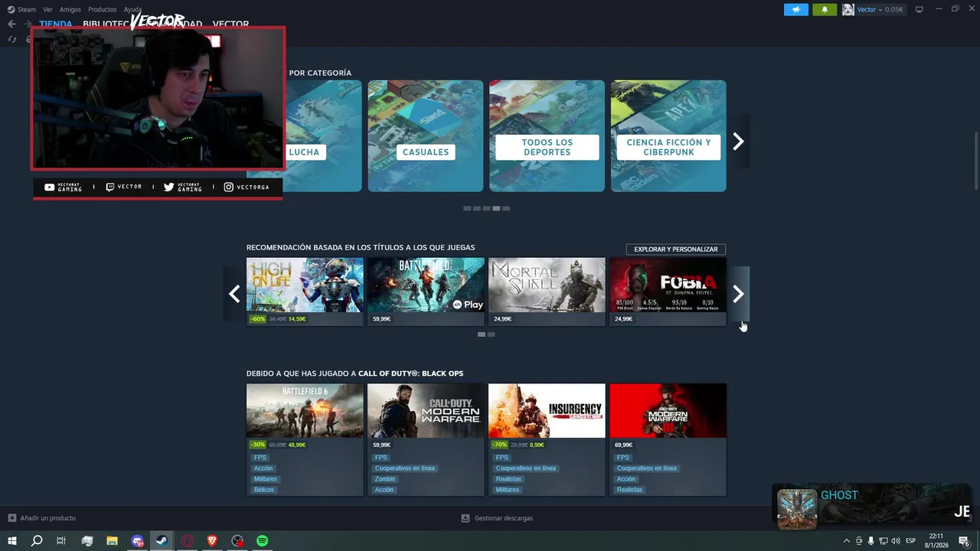Click the system tray volume icon

(896, 541)
